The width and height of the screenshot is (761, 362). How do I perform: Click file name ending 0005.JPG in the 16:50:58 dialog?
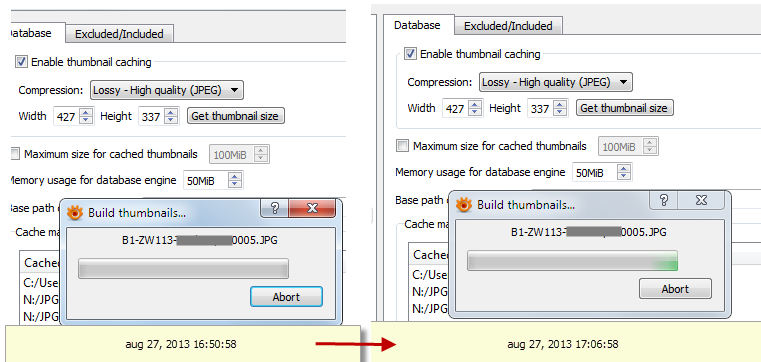200,240
